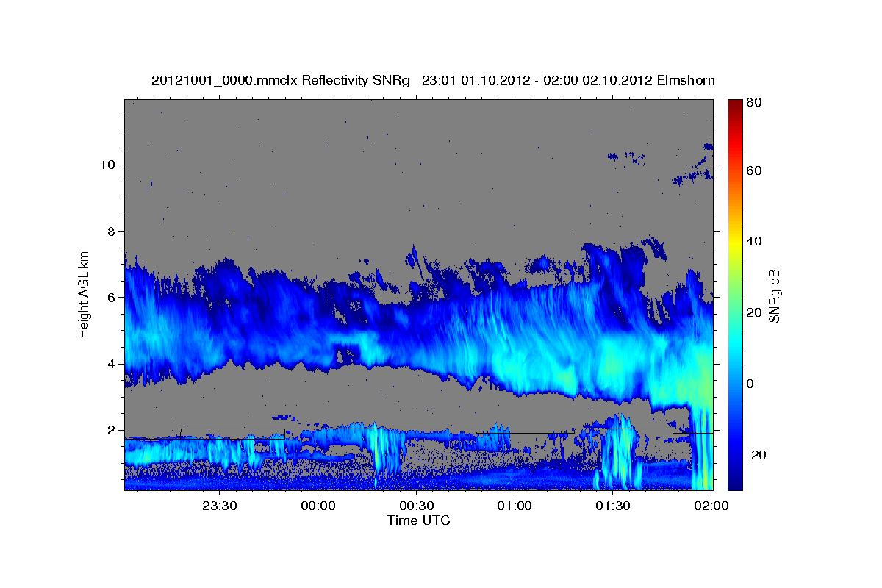Screen dimensions: 882x588
Task: Click the colorbar value 80
Action: 753,103
